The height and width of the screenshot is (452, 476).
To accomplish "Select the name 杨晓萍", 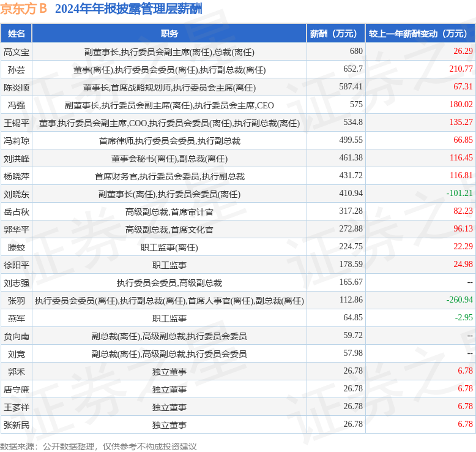I will (x=17, y=176).
